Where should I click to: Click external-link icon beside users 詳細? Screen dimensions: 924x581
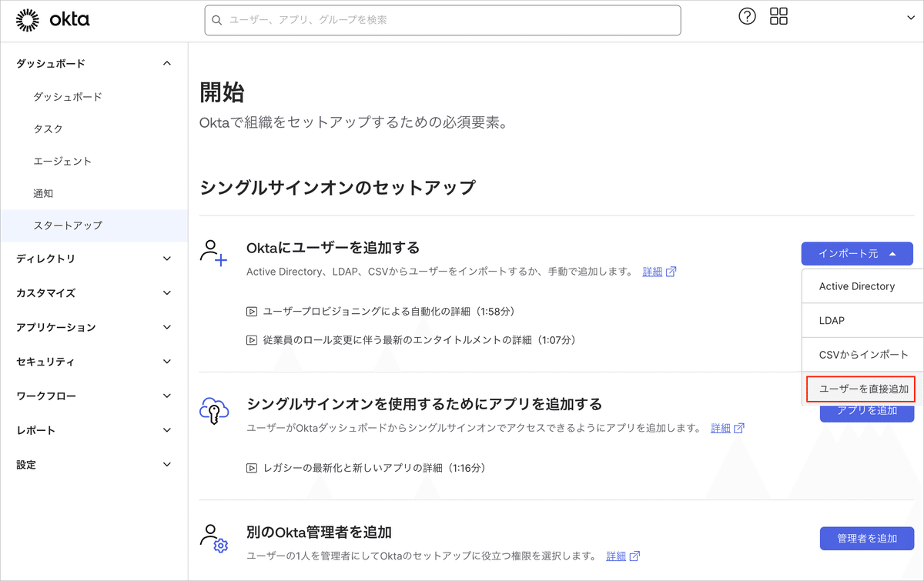pyautogui.click(x=671, y=272)
